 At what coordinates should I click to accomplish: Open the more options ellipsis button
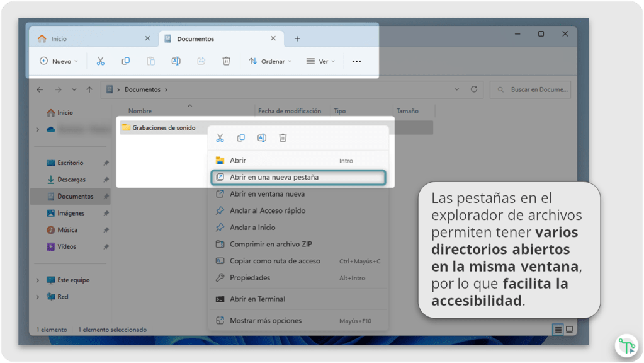point(356,61)
